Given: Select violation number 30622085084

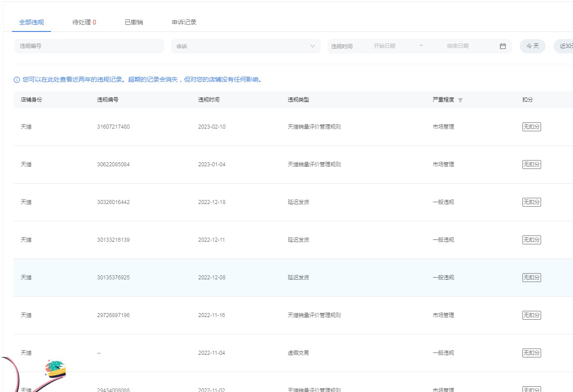Looking at the screenshot, I should pyautogui.click(x=114, y=165).
